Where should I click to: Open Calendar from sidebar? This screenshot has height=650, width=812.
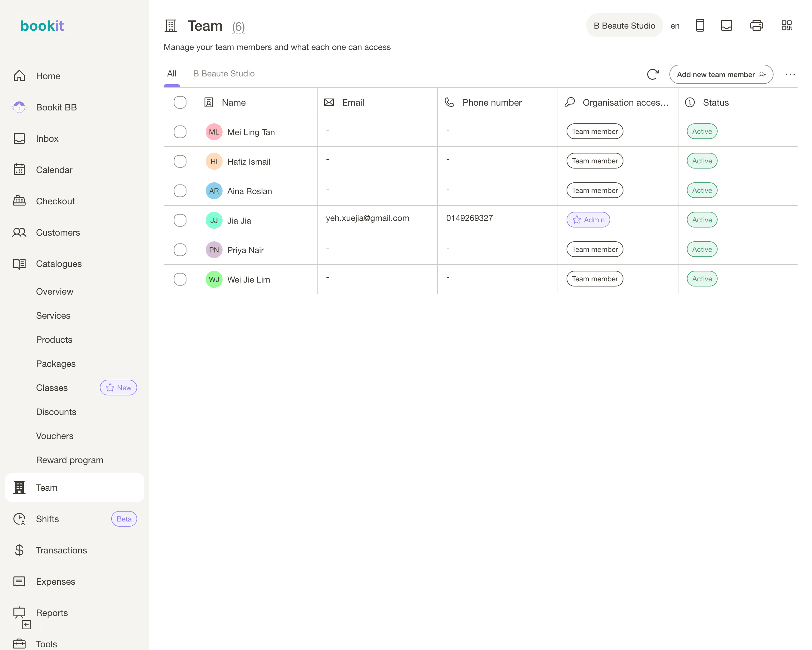[x=75, y=169]
